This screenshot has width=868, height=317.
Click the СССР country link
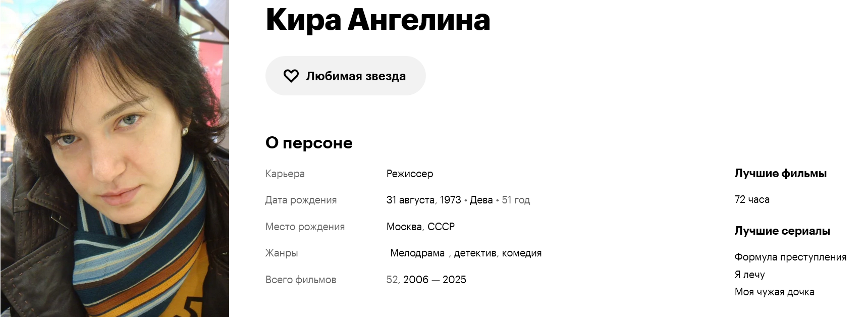[x=441, y=227]
